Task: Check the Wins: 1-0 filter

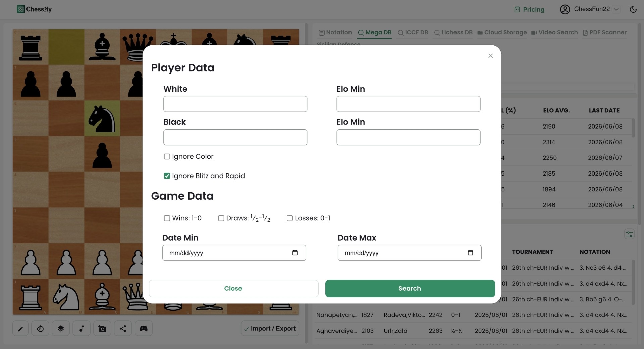Action: coord(167,218)
